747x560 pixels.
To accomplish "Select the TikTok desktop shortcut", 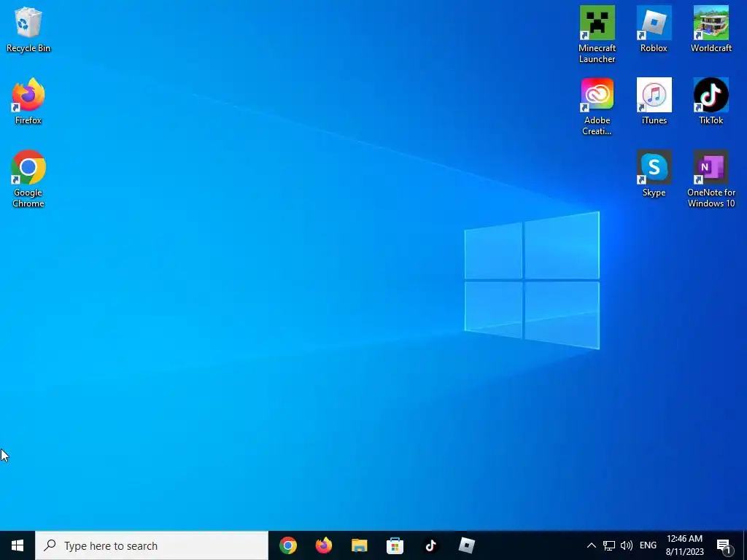I will (x=711, y=101).
